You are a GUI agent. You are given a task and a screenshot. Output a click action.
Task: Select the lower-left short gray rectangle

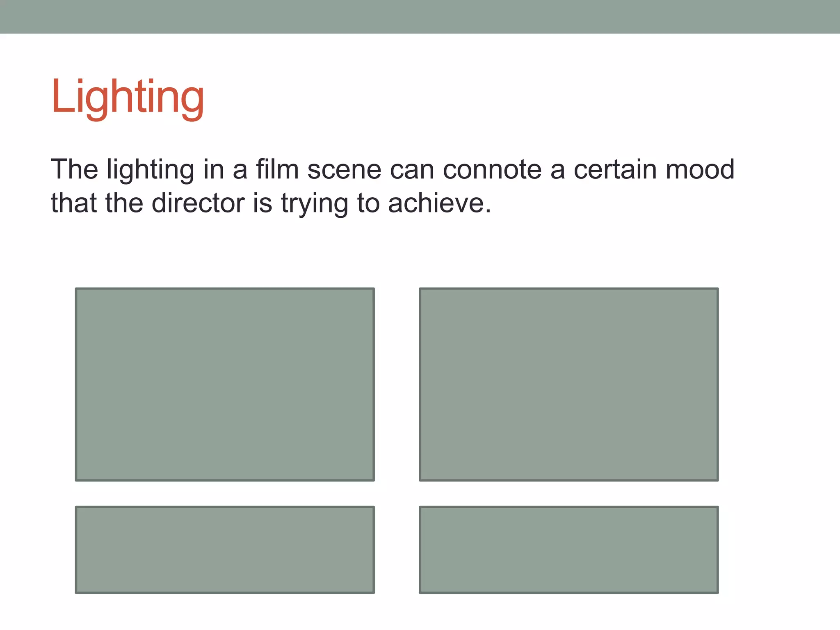[x=225, y=550]
